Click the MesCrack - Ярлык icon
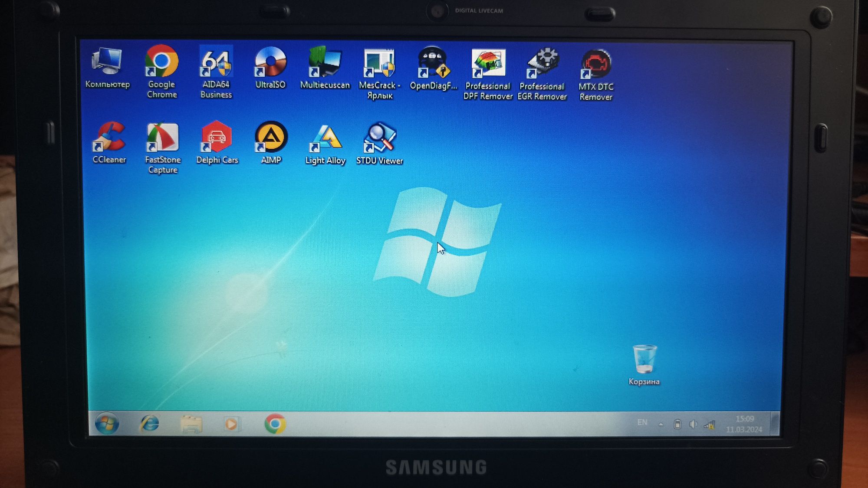The width and height of the screenshot is (868, 488). (380, 74)
